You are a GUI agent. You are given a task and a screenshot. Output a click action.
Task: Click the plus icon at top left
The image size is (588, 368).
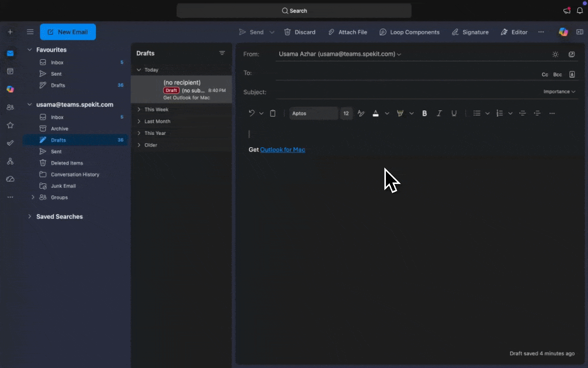click(10, 32)
